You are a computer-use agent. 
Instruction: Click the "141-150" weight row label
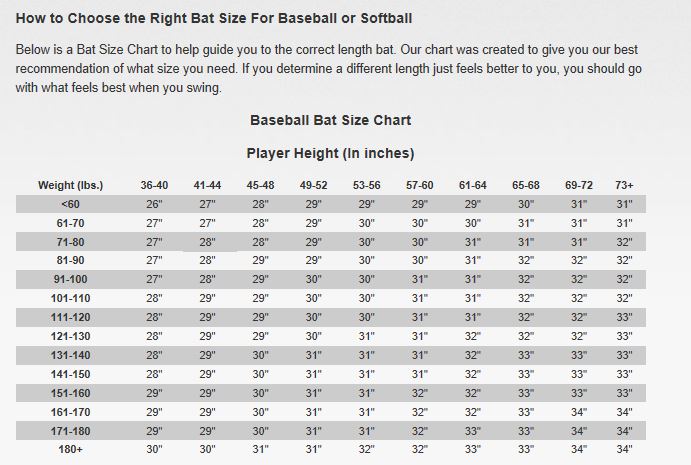(71, 374)
